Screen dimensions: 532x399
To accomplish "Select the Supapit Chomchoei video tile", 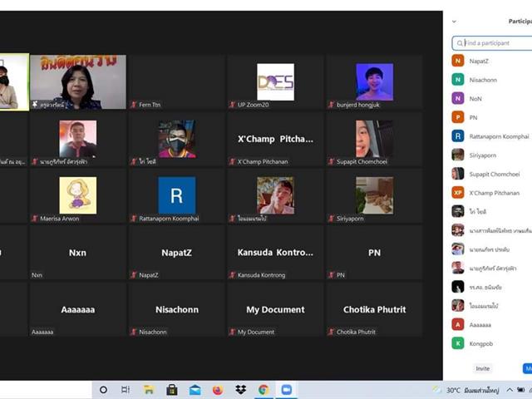I will coord(375,139).
